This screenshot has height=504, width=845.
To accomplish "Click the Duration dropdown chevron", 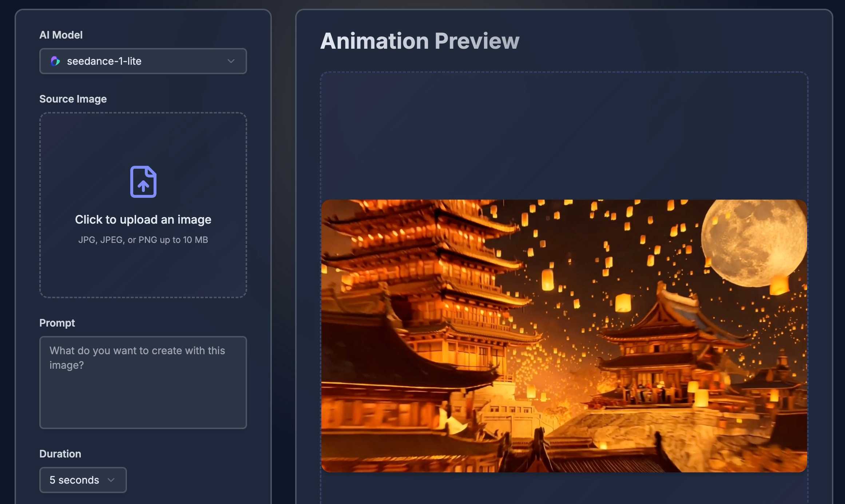I will 111,480.
